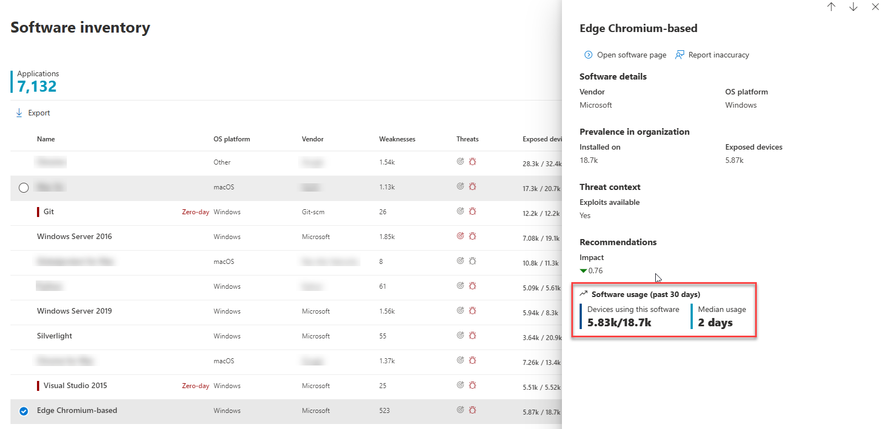Click the bug icon in the 1.54k weaknesses row
This screenshot has height=429, width=881.
tap(473, 162)
